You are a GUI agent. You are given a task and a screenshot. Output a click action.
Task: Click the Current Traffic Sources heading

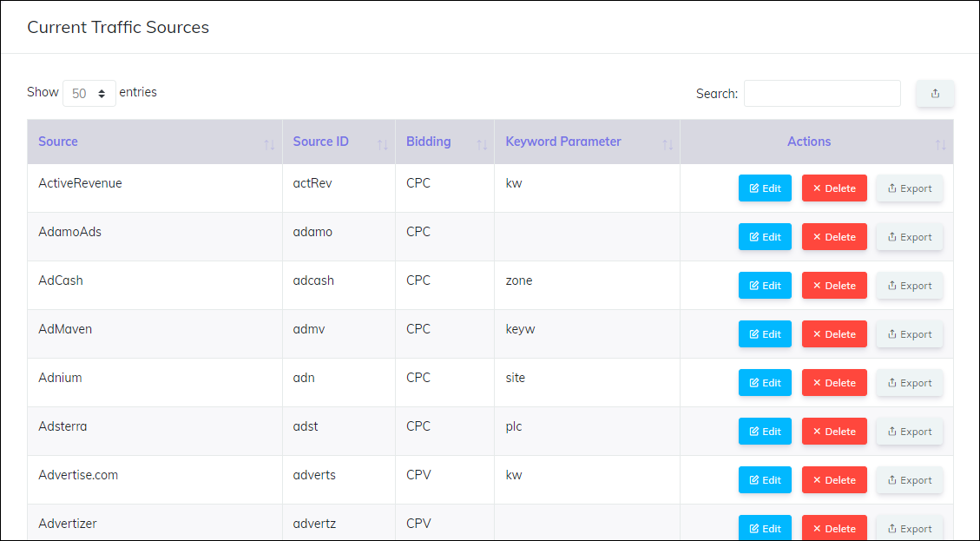pos(118,27)
